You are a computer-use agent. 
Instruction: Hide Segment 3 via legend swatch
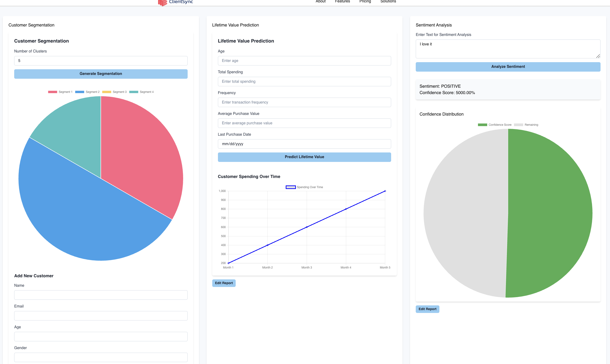(106, 92)
